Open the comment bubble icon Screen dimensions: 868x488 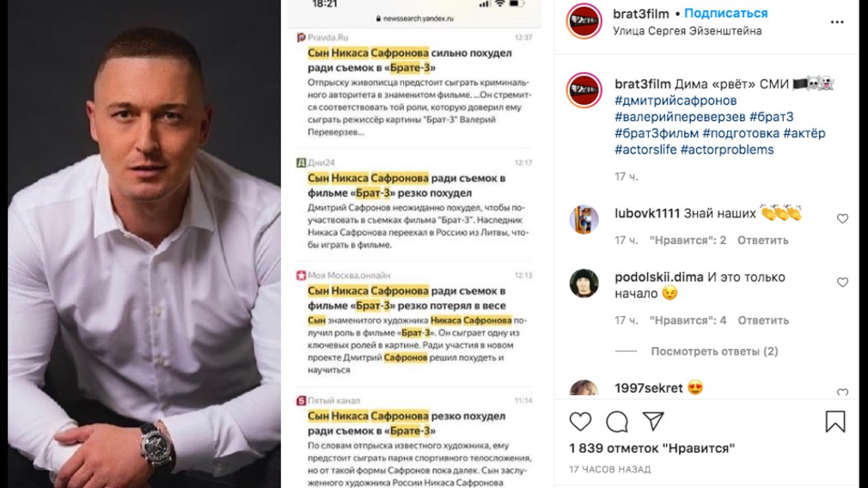point(617,422)
